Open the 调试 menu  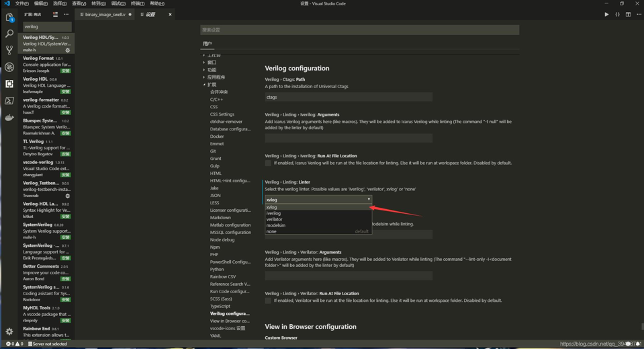click(118, 4)
